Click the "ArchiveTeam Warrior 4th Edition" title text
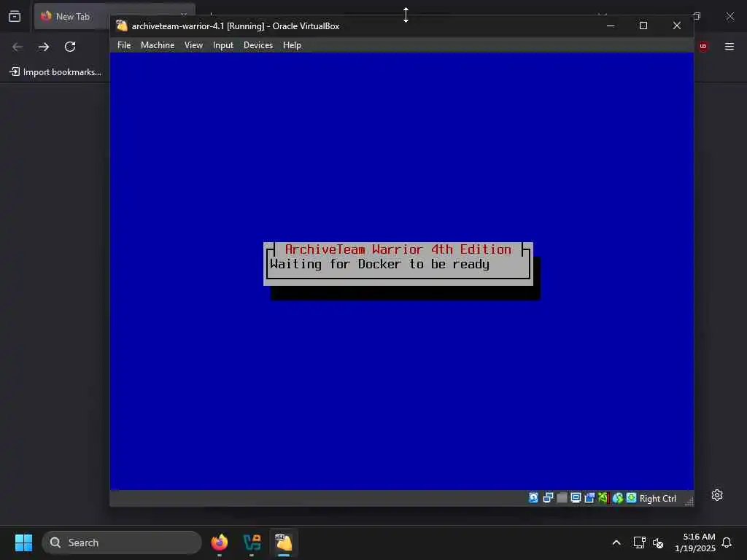Screen dimensions: 747x560 (398, 249)
